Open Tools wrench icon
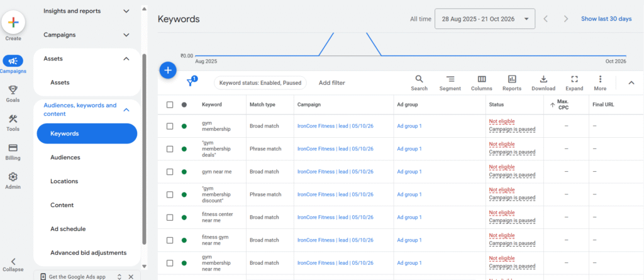 click(13, 119)
